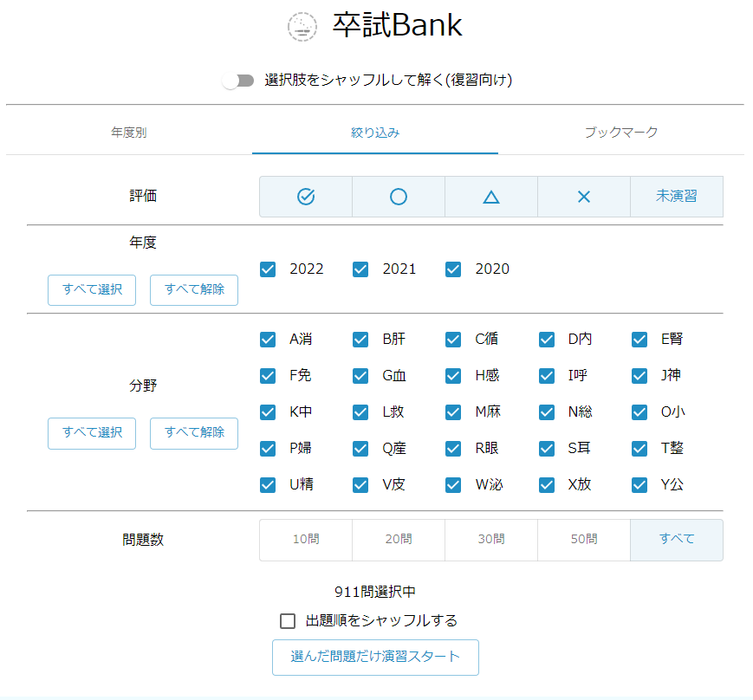Select the double-circle checkmark rating filter

[306, 197]
